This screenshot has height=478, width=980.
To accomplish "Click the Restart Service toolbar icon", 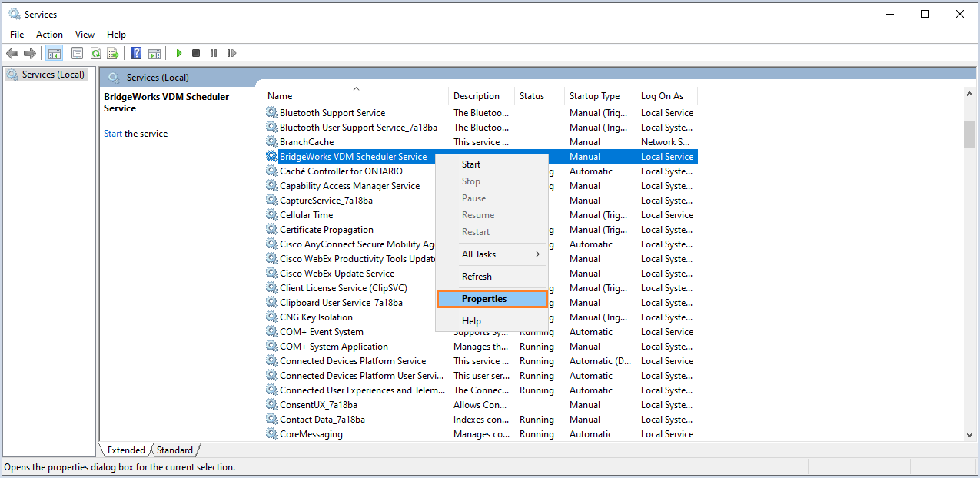I will click(231, 53).
